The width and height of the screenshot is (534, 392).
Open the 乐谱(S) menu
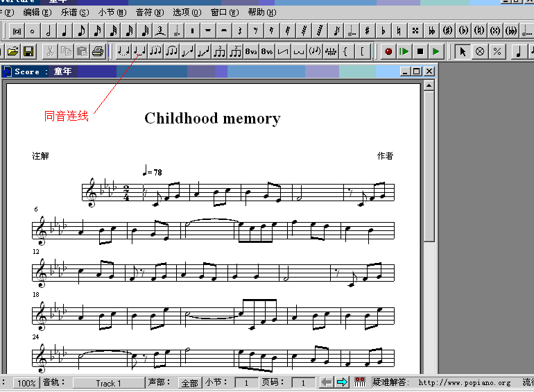[75, 12]
